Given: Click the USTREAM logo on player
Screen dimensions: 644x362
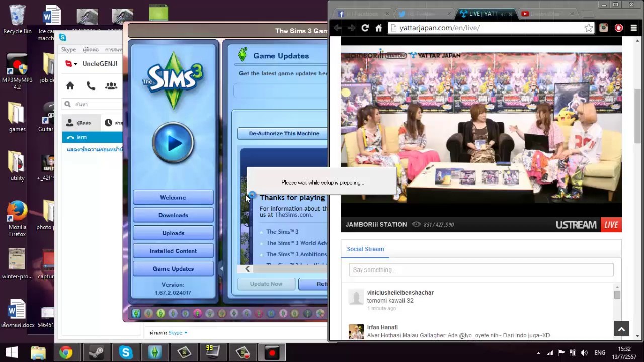Looking at the screenshot, I should point(576,225).
